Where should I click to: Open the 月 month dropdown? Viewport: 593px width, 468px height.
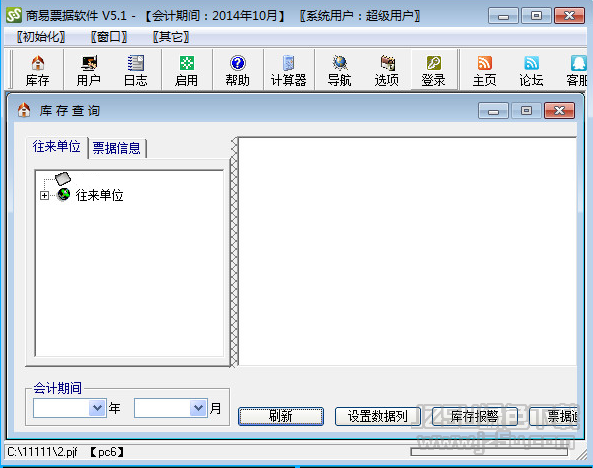click(198, 408)
